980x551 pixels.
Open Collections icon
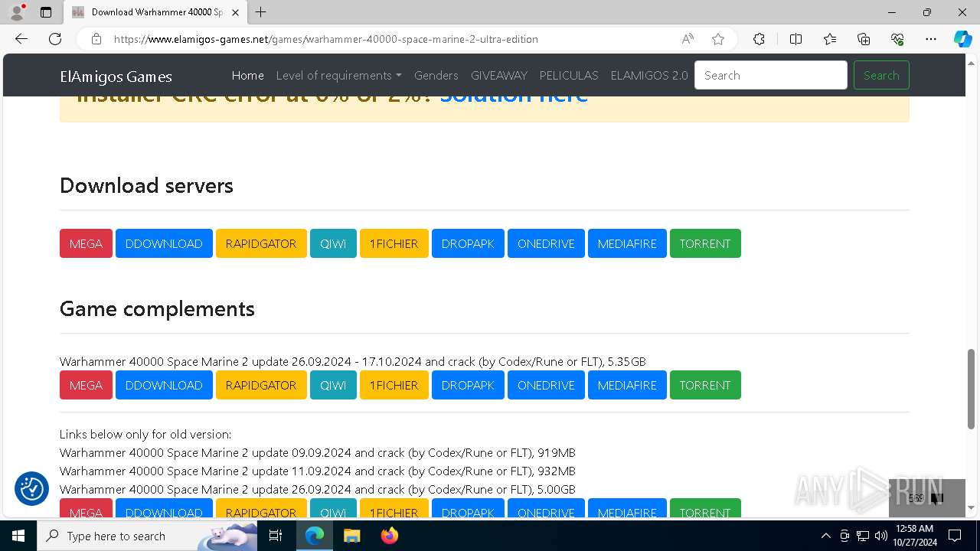[864, 39]
